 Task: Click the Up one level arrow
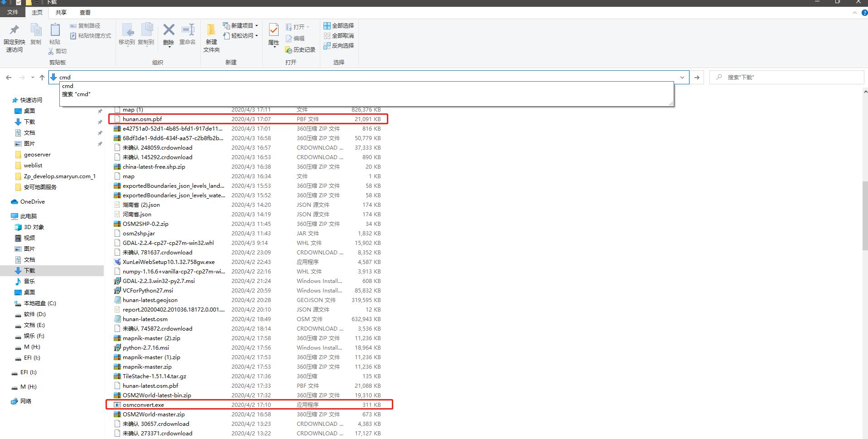[42, 78]
